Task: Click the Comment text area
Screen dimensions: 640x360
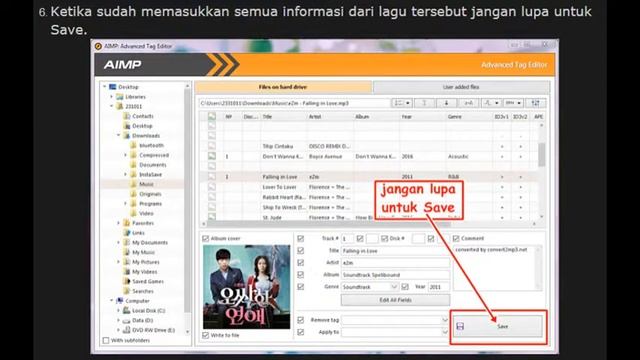Action: (497, 268)
